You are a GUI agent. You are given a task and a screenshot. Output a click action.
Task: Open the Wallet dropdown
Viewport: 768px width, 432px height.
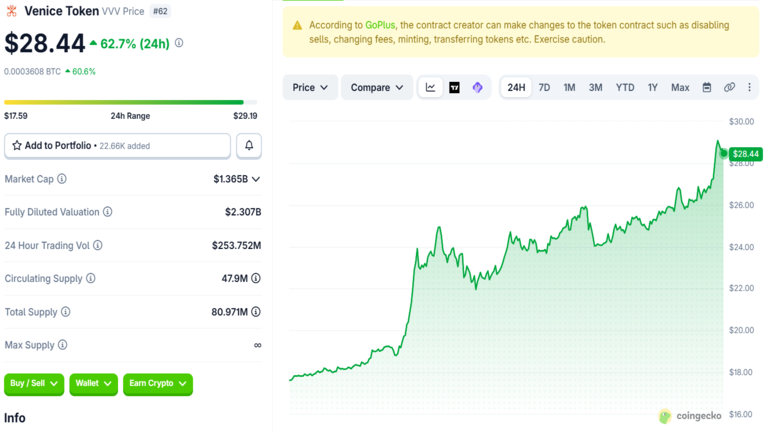coord(93,384)
